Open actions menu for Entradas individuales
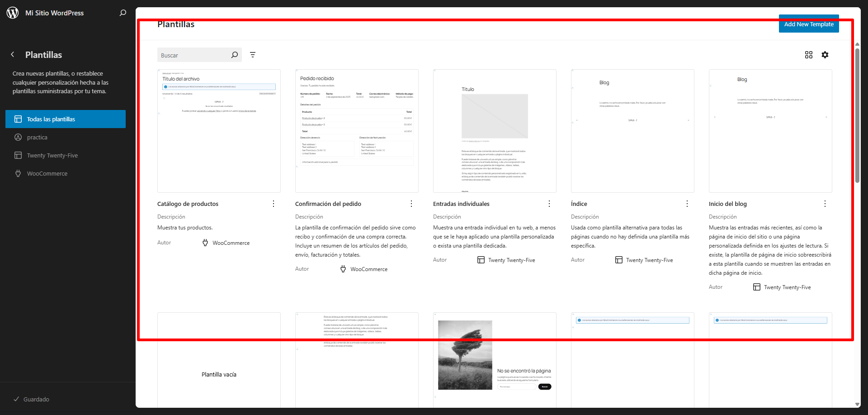 click(x=549, y=204)
